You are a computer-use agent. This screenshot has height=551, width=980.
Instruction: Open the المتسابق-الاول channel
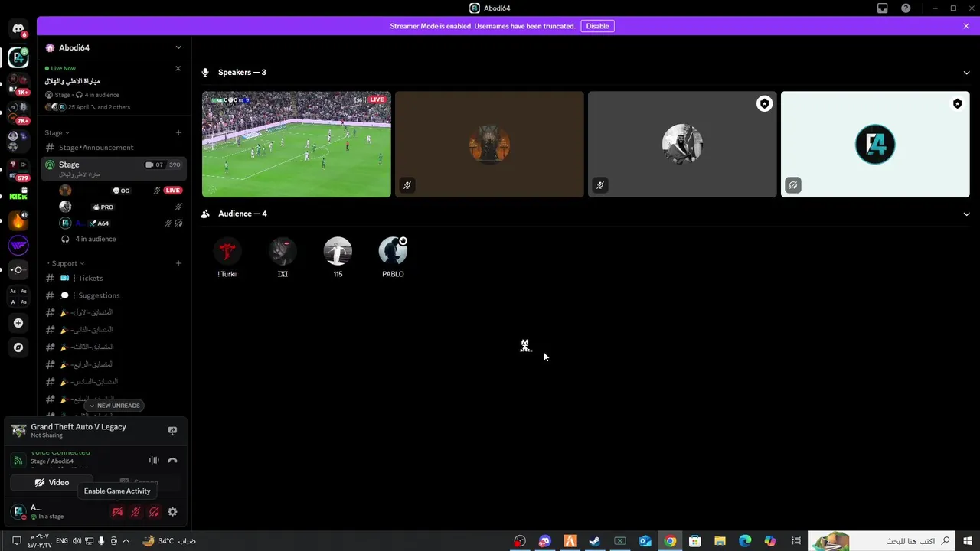pyautogui.click(x=114, y=312)
